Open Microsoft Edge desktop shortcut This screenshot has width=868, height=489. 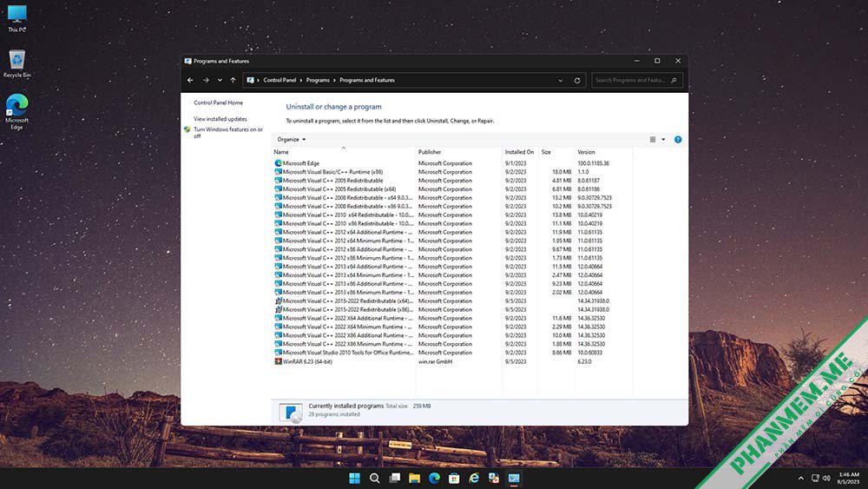pyautogui.click(x=16, y=111)
